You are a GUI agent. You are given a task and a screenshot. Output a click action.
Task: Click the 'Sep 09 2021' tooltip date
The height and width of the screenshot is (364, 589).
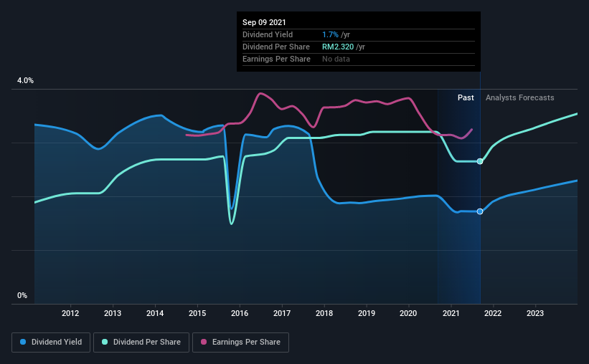click(x=264, y=22)
